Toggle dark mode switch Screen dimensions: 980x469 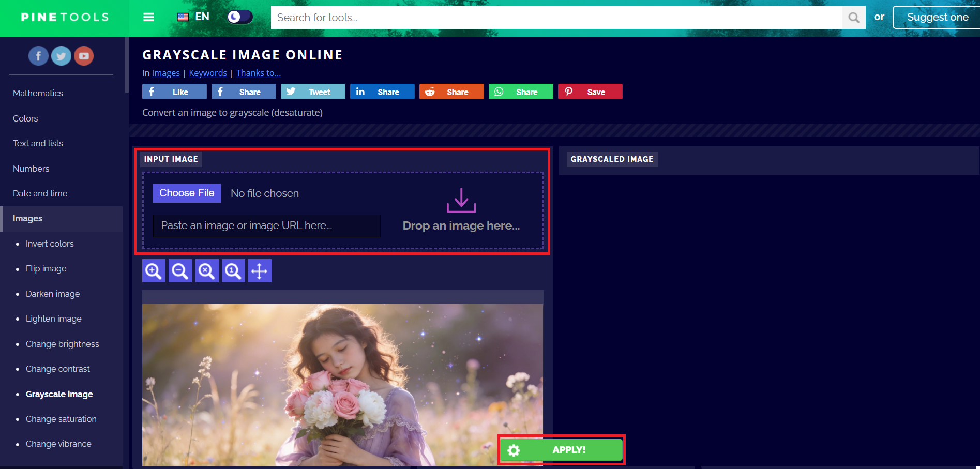(x=240, y=17)
